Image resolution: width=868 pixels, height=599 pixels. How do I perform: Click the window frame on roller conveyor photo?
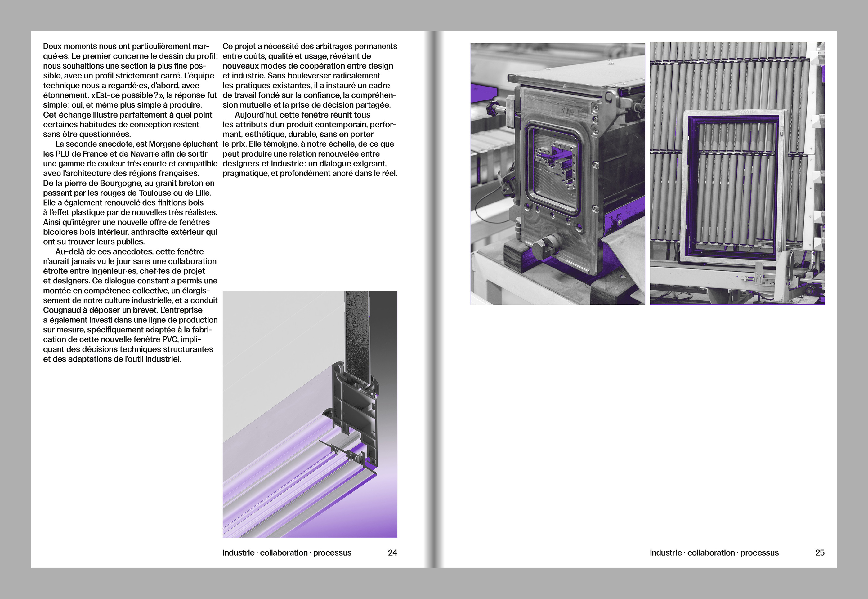[x=737, y=173]
